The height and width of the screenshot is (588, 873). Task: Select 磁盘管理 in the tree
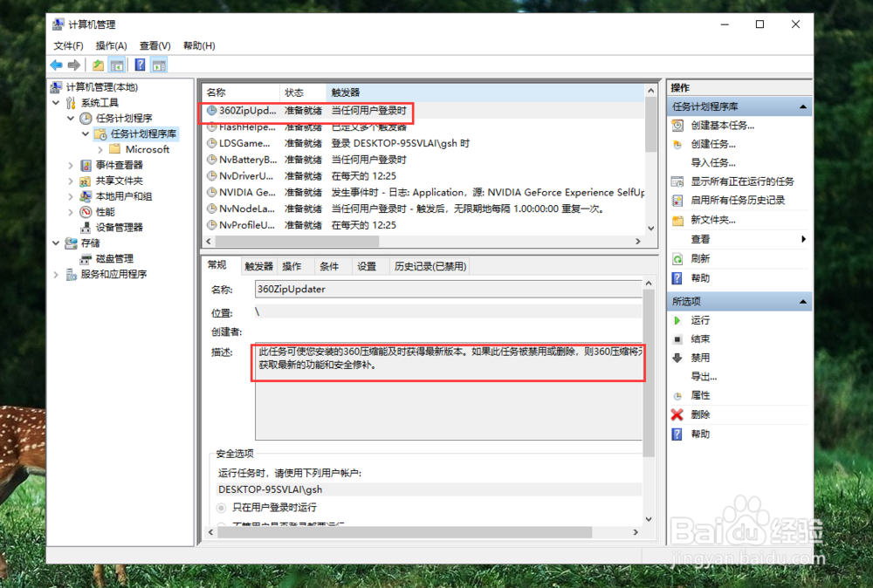click(114, 259)
